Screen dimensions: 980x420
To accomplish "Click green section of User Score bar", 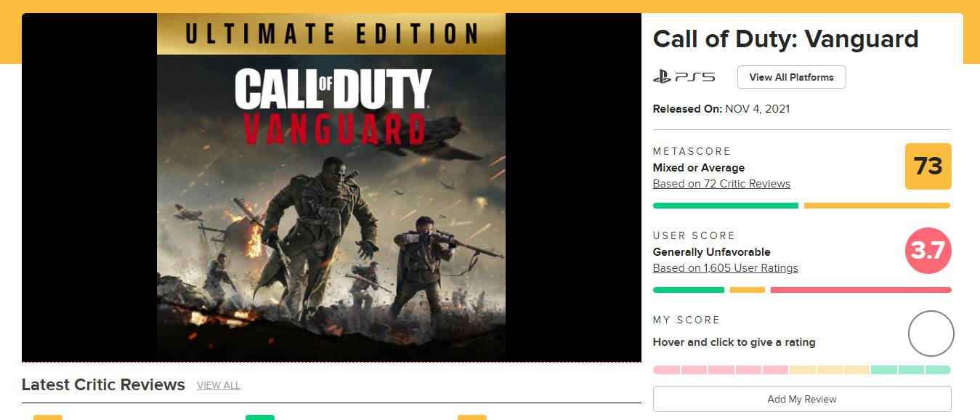I will click(x=688, y=290).
